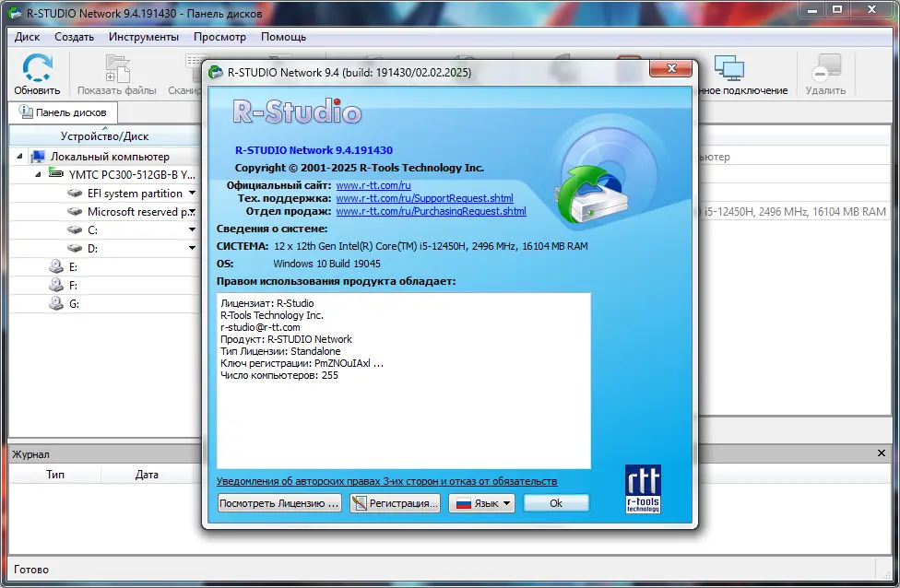Click the Число компьютеров: 255 line
The height and width of the screenshot is (588, 900).
(279, 375)
